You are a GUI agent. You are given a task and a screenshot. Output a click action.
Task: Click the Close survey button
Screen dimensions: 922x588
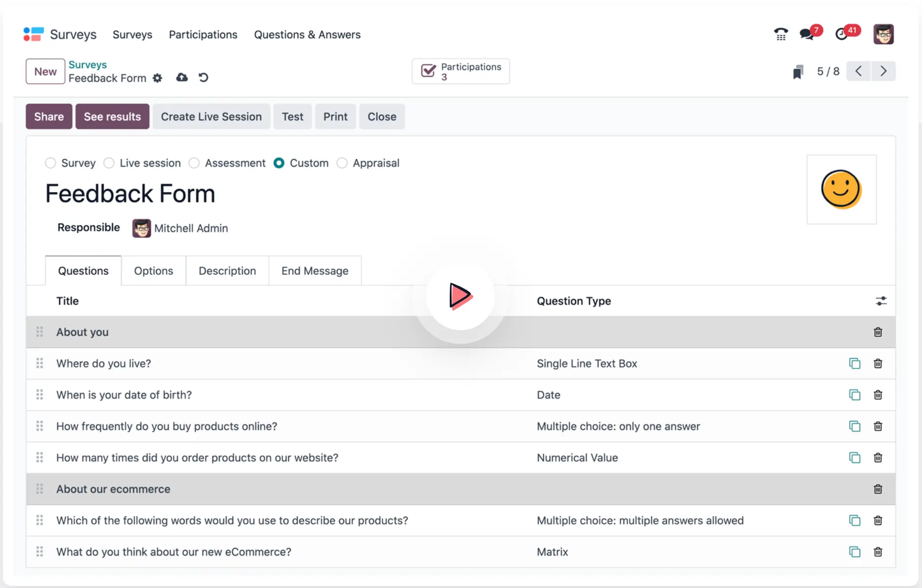point(382,117)
